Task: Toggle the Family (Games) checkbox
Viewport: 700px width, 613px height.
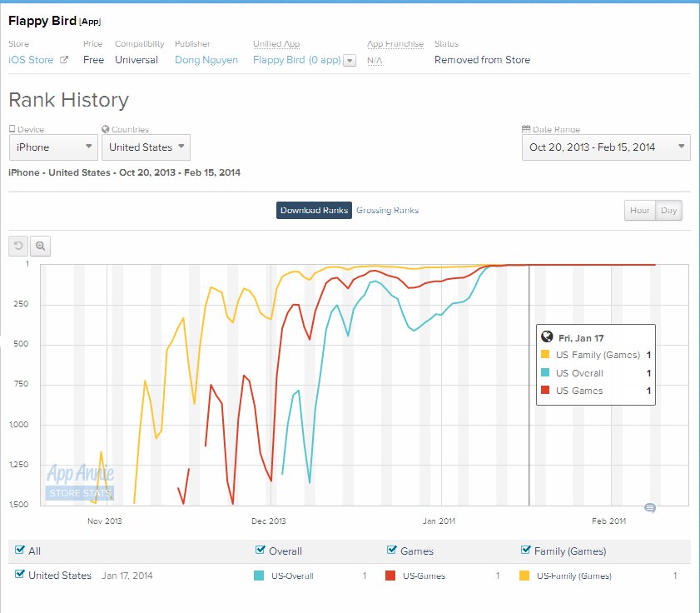Action: [525, 550]
